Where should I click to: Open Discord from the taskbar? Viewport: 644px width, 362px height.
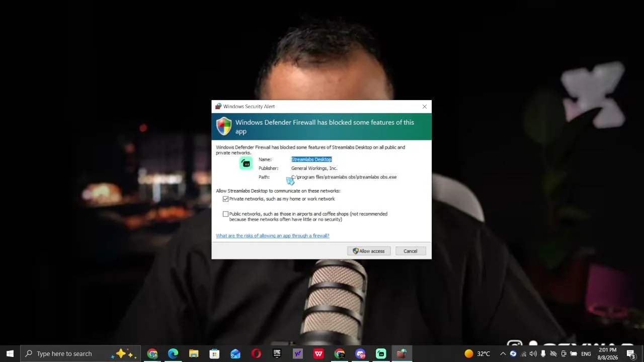(x=360, y=353)
